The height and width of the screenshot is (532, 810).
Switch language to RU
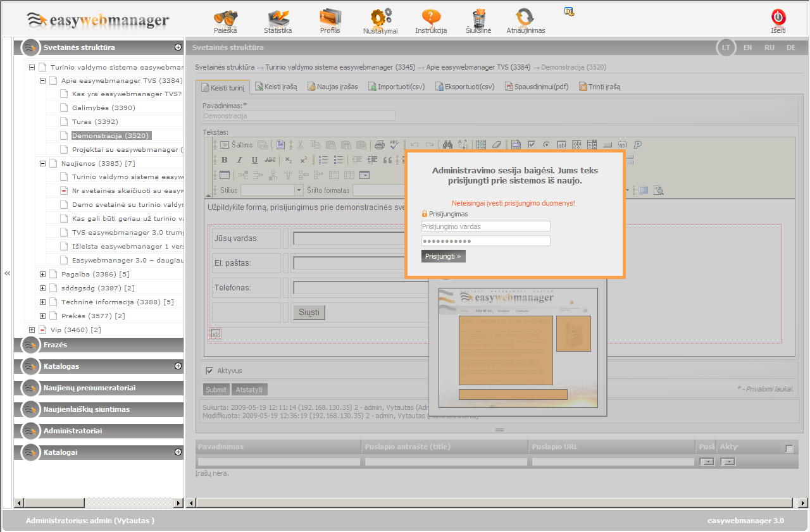(x=769, y=47)
